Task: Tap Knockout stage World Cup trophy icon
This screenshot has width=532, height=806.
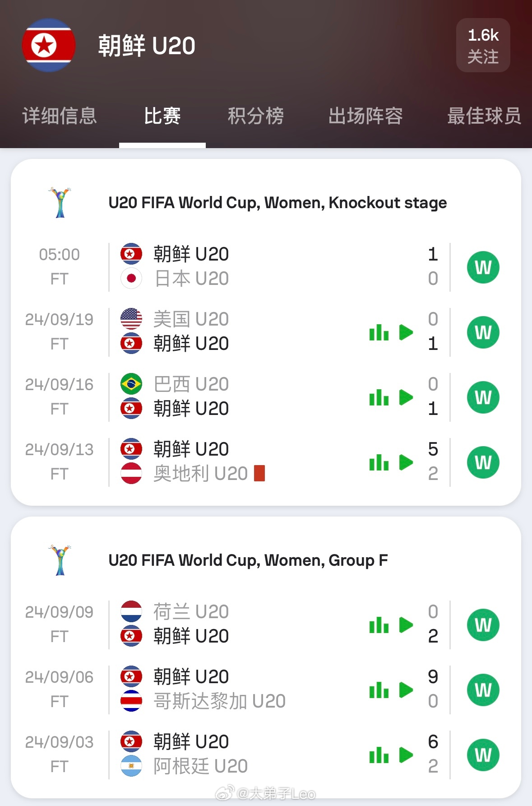Action: (60, 203)
